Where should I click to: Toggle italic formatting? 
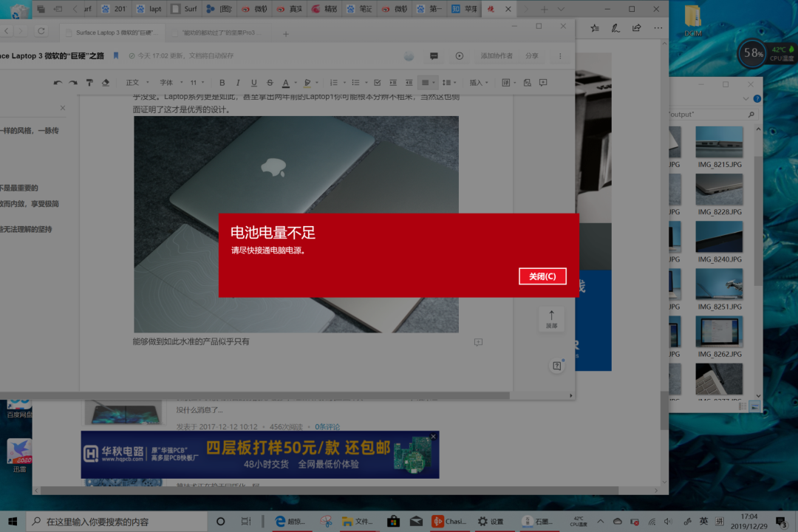click(238, 83)
